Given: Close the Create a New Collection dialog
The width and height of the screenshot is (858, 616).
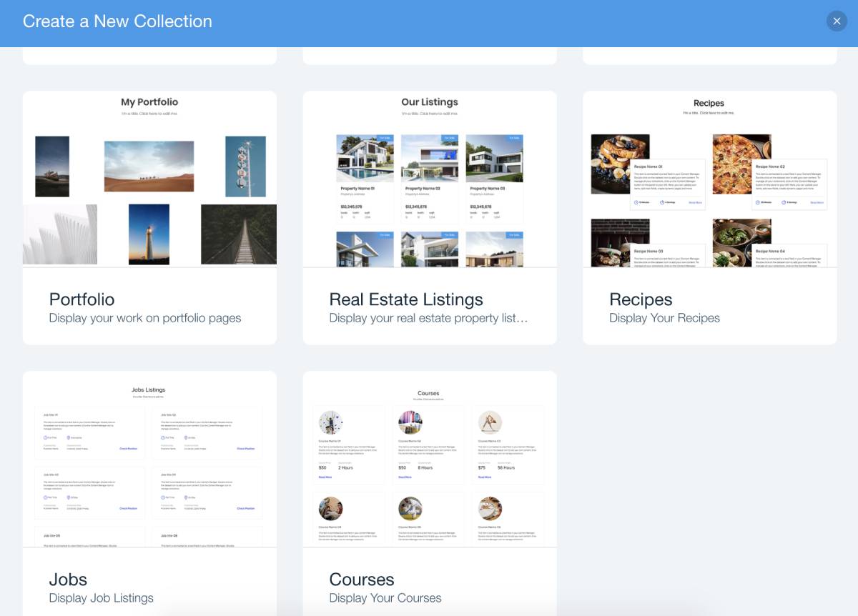Looking at the screenshot, I should pos(837,21).
